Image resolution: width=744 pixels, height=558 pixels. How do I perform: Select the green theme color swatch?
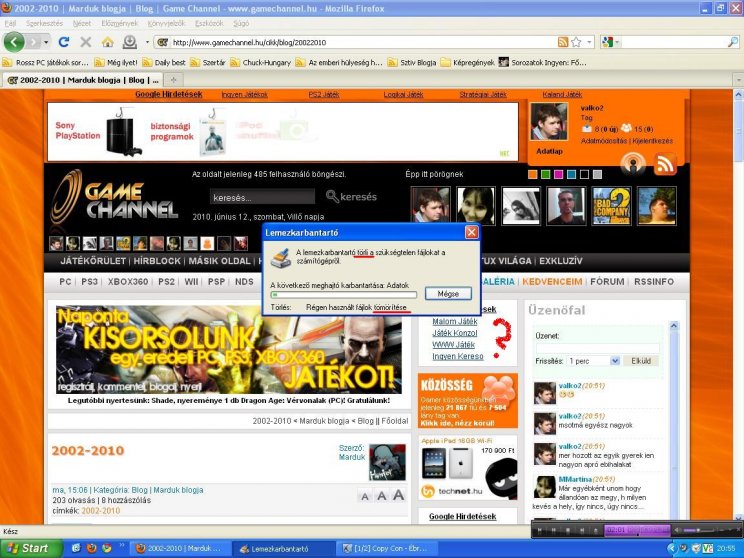[x=546, y=175]
